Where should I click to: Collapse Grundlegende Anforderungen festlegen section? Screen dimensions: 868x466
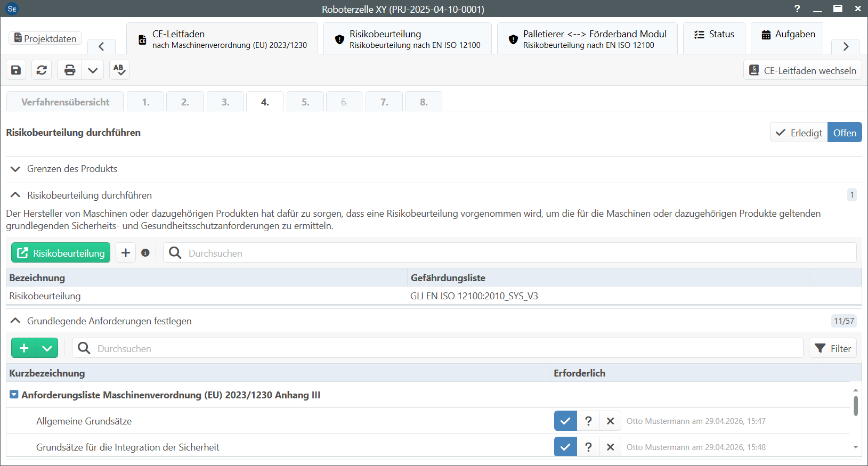[x=15, y=321]
